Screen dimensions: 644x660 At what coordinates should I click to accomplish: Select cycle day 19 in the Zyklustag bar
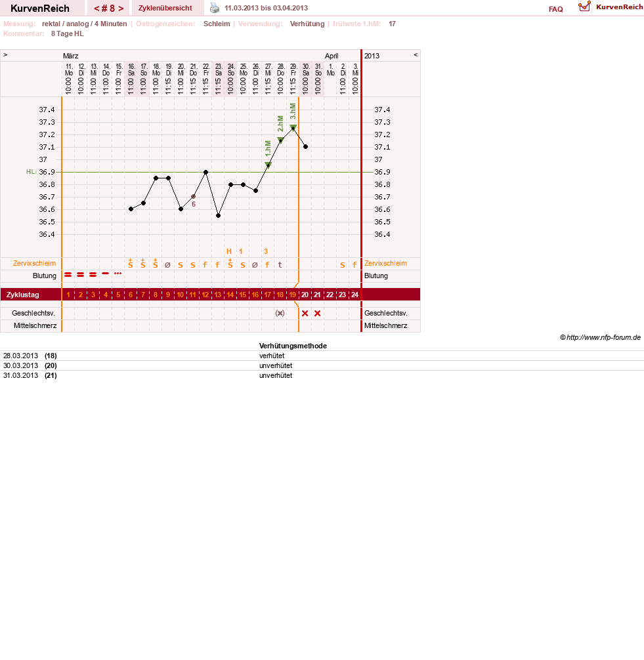(292, 295)
